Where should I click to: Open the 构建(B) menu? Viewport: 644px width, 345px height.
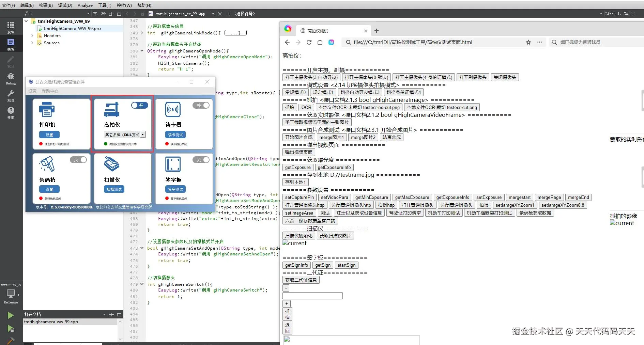click(46, 5)
